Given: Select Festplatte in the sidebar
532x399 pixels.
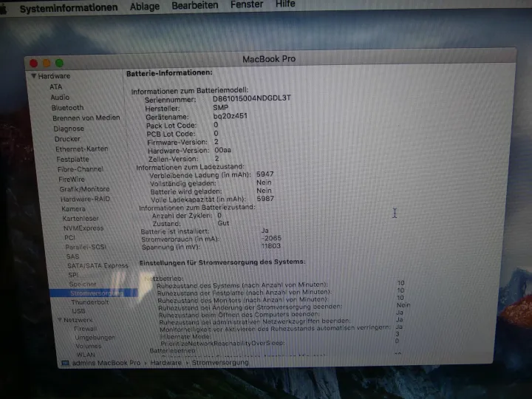Looking at the screenshot, I should pyautogui.click(x=72, y=159).
